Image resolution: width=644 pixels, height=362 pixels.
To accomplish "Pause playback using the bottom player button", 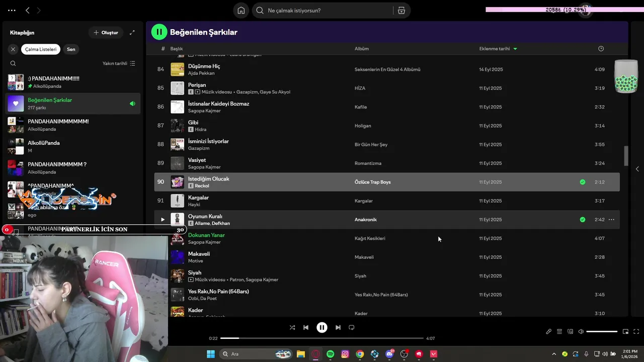I will [x=322, y=327].
